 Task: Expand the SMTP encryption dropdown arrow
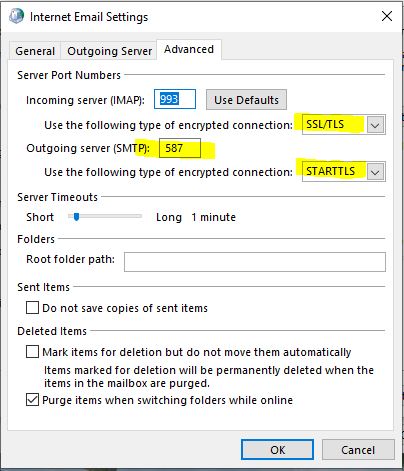375,172
